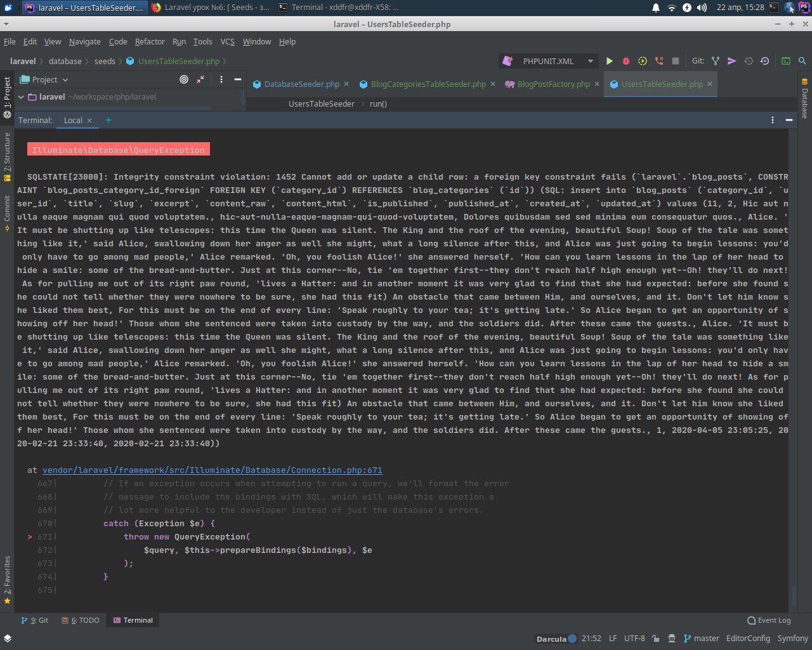Image resolution: width=812 pixels, height=650 pixels.
Task: Open Symfony status widget
Action: click(x=793, y=639)
